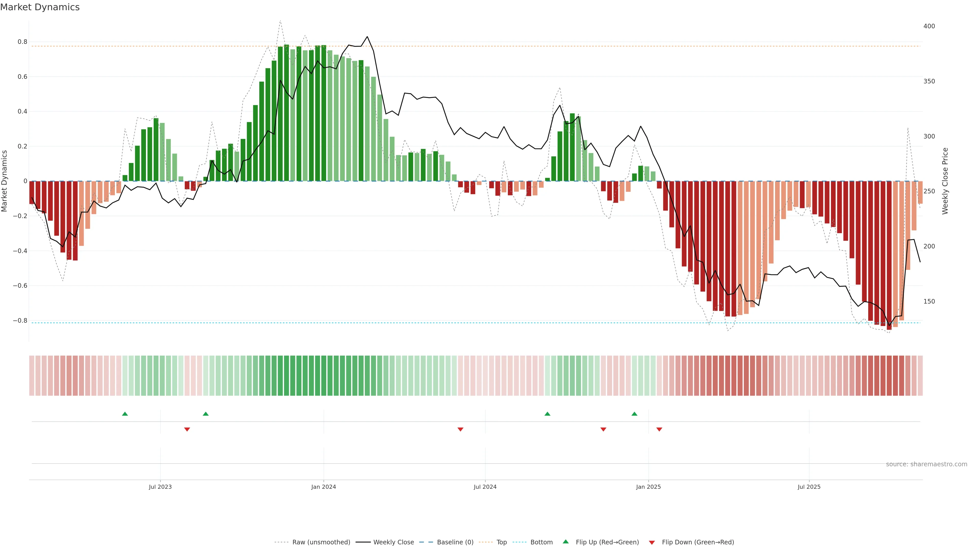
Task: Click the Jul 2025 x-axis label
Action: [x=809, y=487]
